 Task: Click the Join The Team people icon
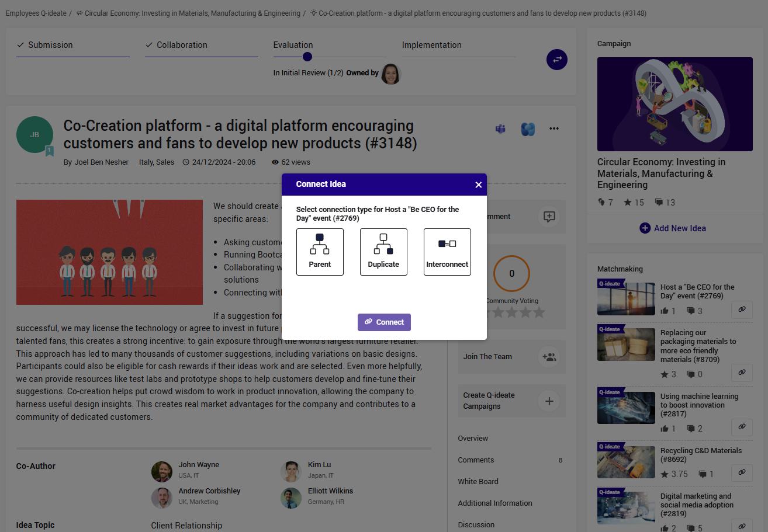coord(549,357)
